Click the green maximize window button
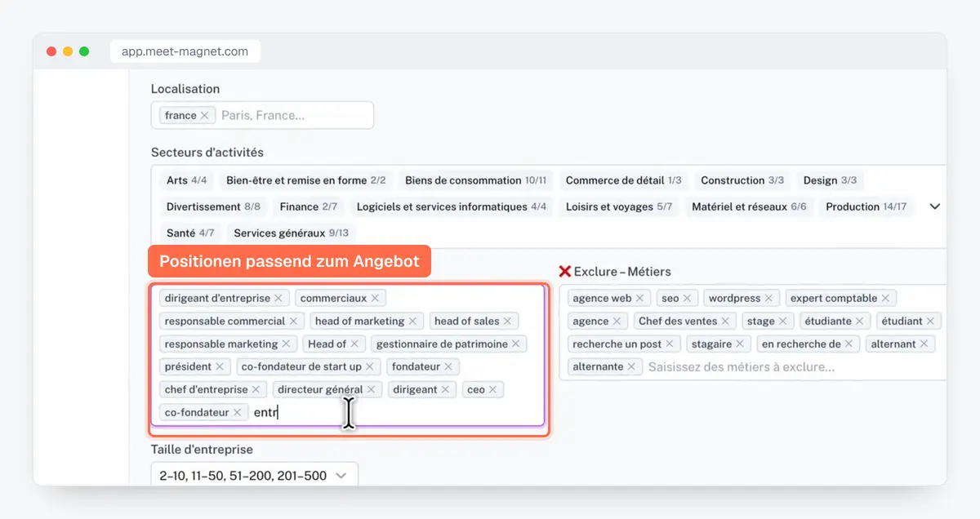Screen dimensions: 980x519 [84, 51]
